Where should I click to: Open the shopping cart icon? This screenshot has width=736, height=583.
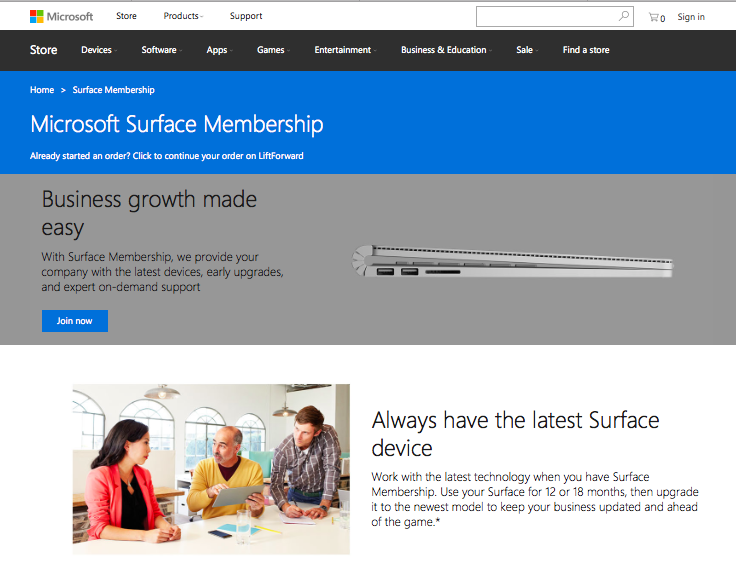pos(656,17)
